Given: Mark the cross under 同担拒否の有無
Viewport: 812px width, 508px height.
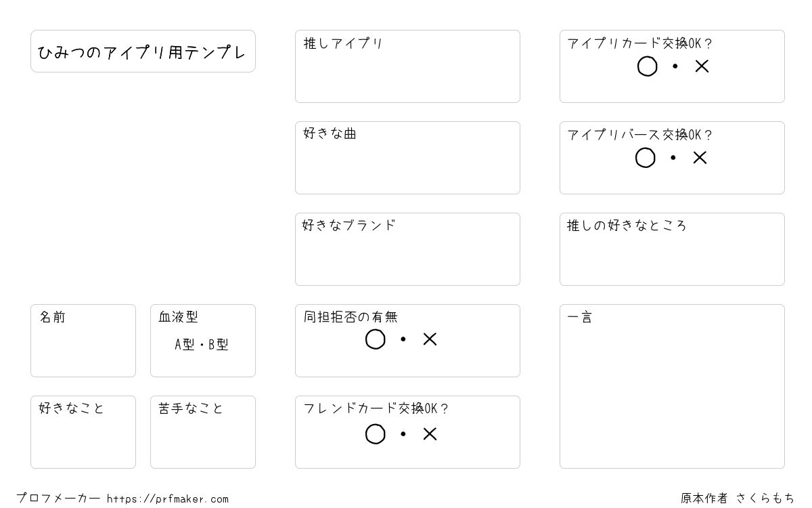Looking at the screenshot, I should [x=430, y=339].
